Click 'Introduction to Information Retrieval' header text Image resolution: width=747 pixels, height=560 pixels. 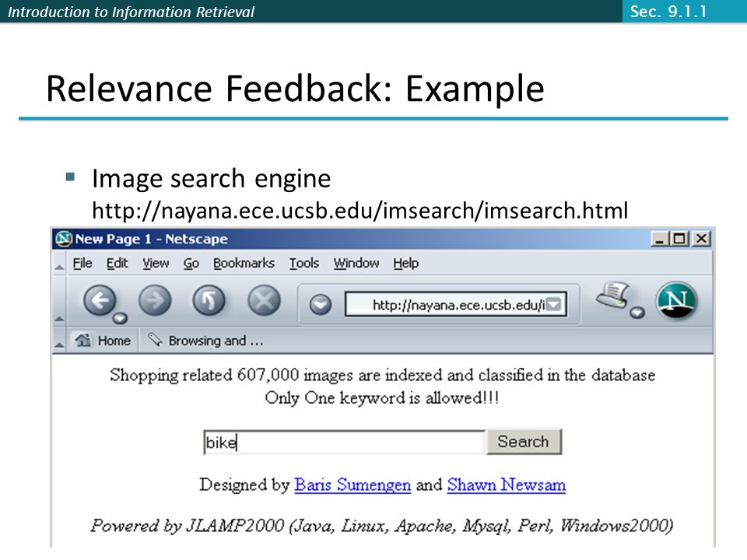point(131,12)
